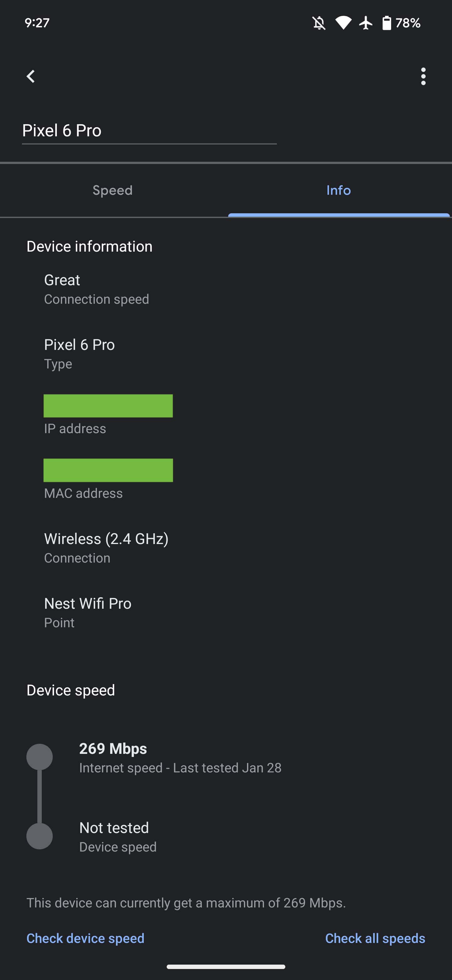The width and height of the screenshot is (452, 980).
Task: Open the three-dot overflow menu
Action: (x=423, y=76)
